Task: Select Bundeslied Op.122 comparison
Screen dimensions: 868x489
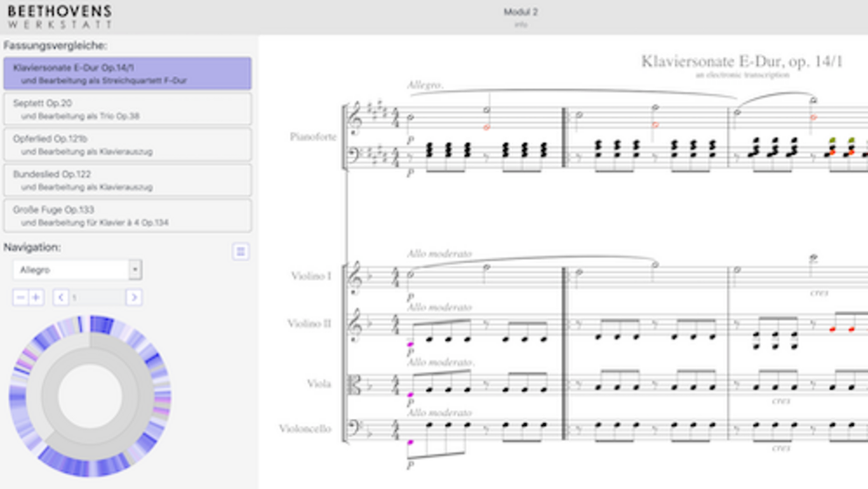Action: (128, 180)
